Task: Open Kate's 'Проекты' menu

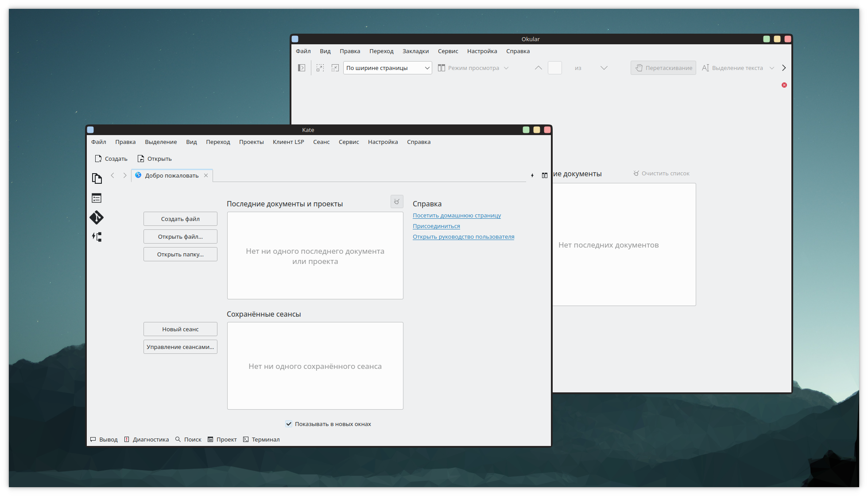Action: click(x=252, y=142)
